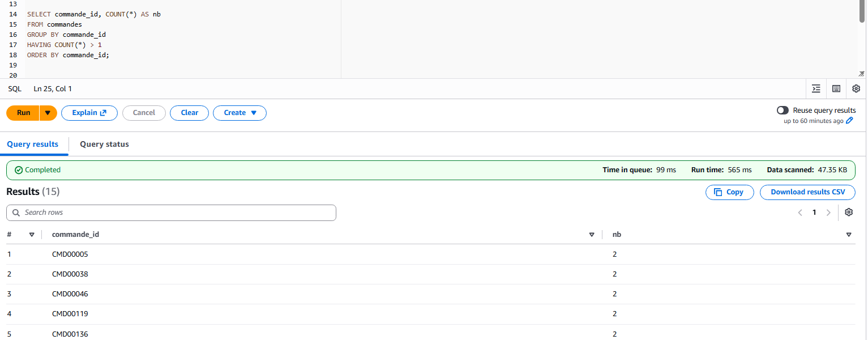868x340 pixels.
Task: Edit reuse time with pencil icon
Action: (x=849, y=121)
